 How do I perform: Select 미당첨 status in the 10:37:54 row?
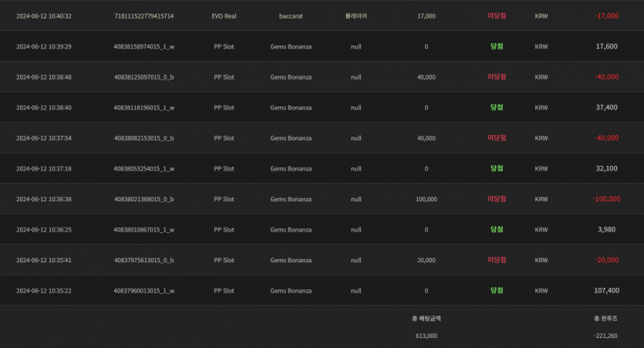[497, 137]
